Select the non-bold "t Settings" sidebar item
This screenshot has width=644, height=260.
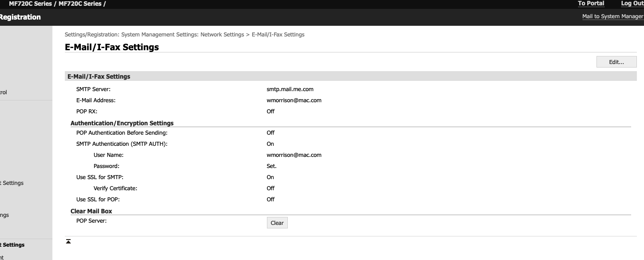[12, 183]
